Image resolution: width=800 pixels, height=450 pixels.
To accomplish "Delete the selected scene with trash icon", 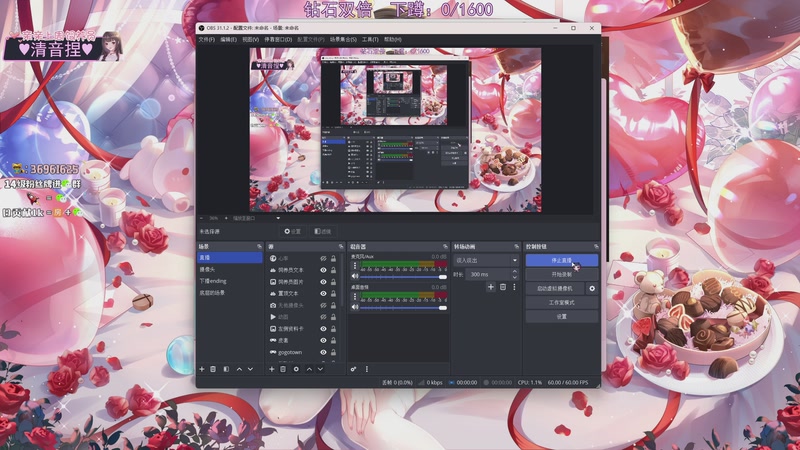I will click(213, 369).
